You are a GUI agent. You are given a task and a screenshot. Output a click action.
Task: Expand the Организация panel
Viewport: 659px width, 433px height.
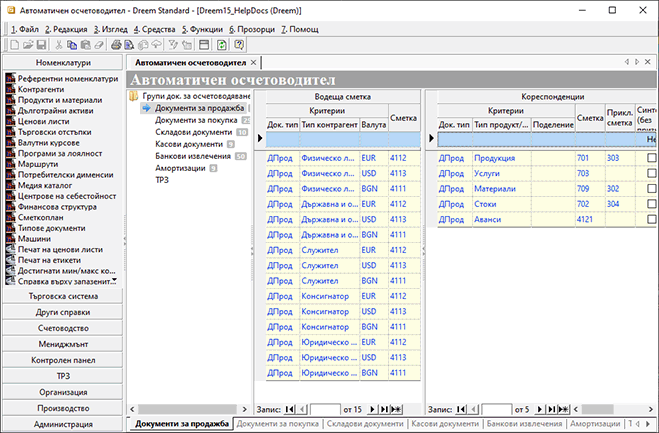pyautogui.click(x=63, y=392)
